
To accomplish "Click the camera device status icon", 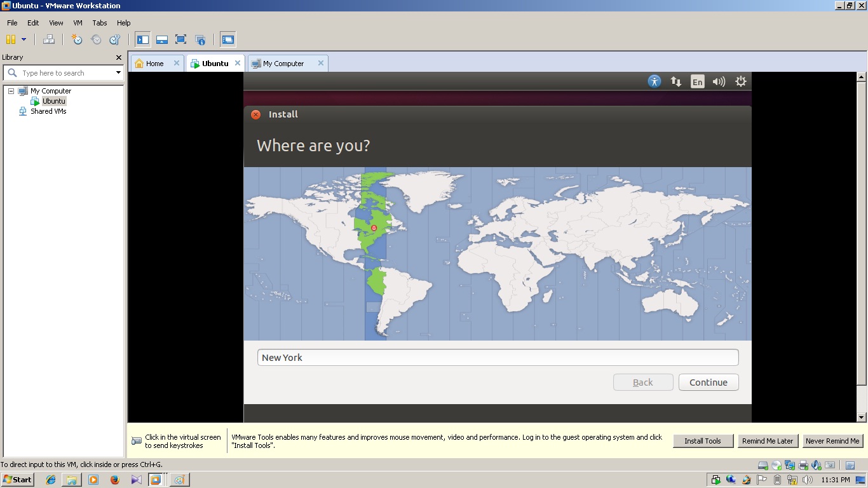I will tap(829, 465).
